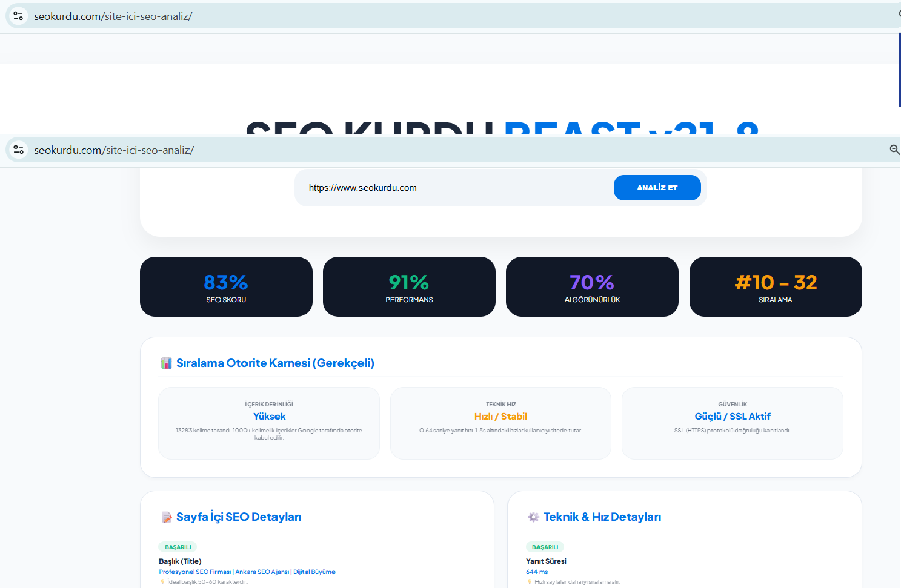Click the site info icon in lower address bar

(x=18, y=150)
